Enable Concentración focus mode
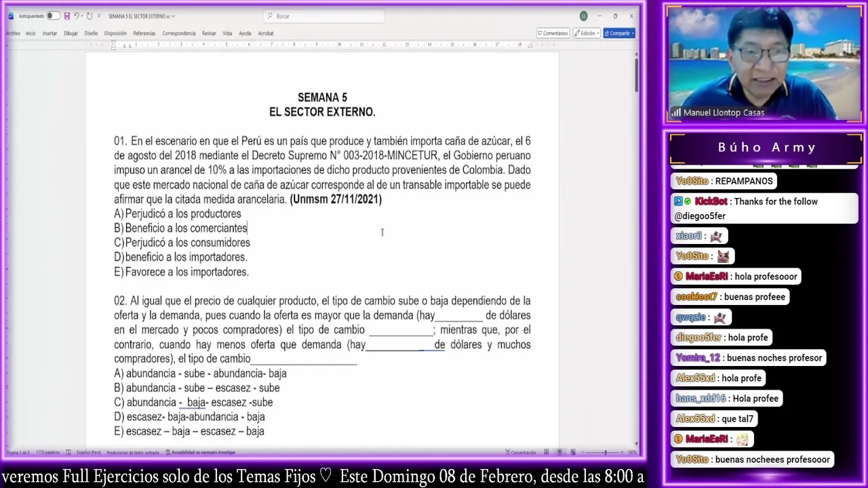 coord(521,452)
